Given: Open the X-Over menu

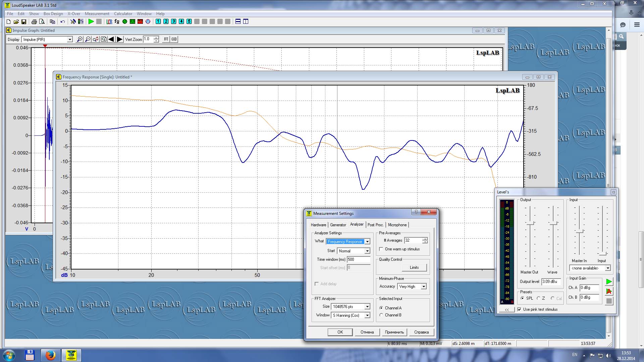Looking at the screenshot, I should [74, 14].
